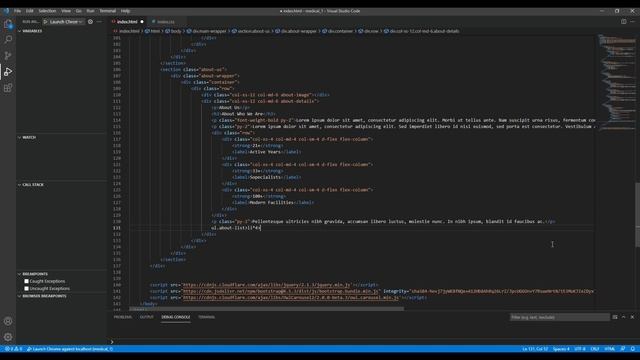Viewport: 640px width, 360px height.
Task: Click the unsaved dot on the index.html tab
Action: tap(142, 22)
